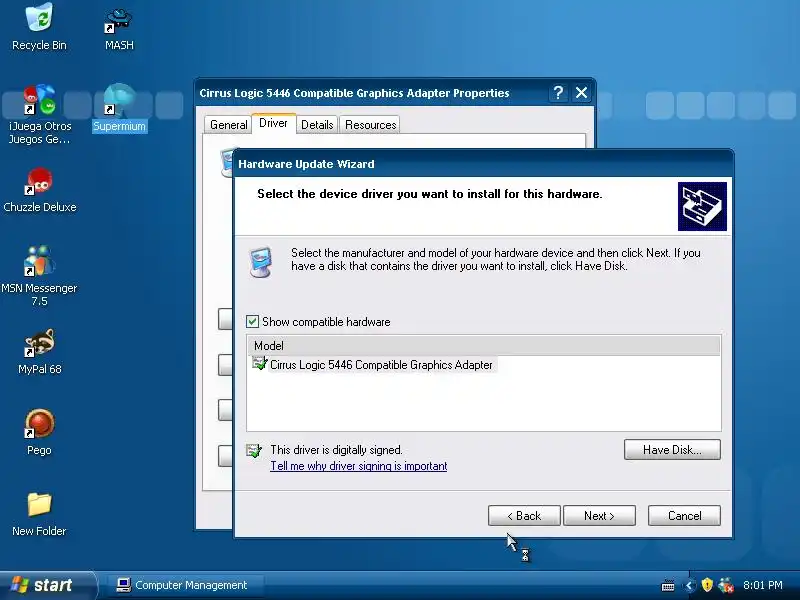800x600 pixels.
Task: Select the MSN Messenger 7.5 shortcut
Action: tap(39, 276)
